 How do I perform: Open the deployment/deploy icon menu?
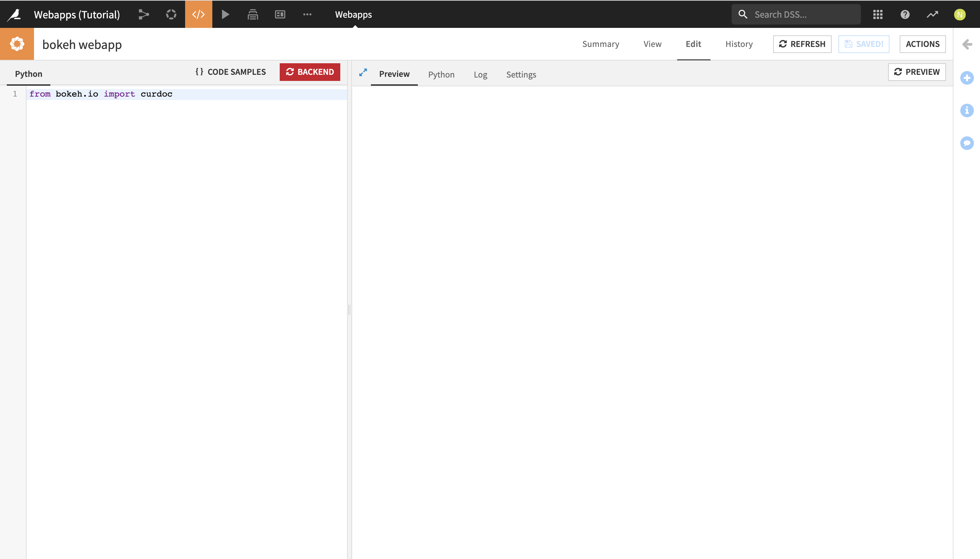(252, 14)
